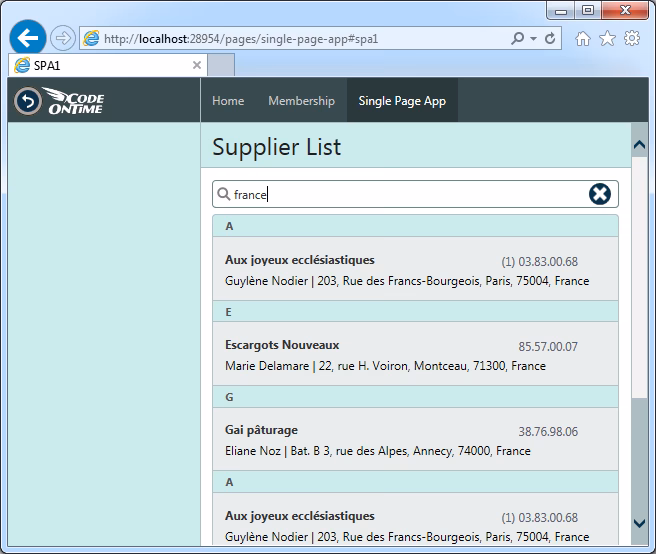Click first '(1) 03.83.00.68' phone number
The width and height of the screenshot is (656, 554).
click(539, 262)
